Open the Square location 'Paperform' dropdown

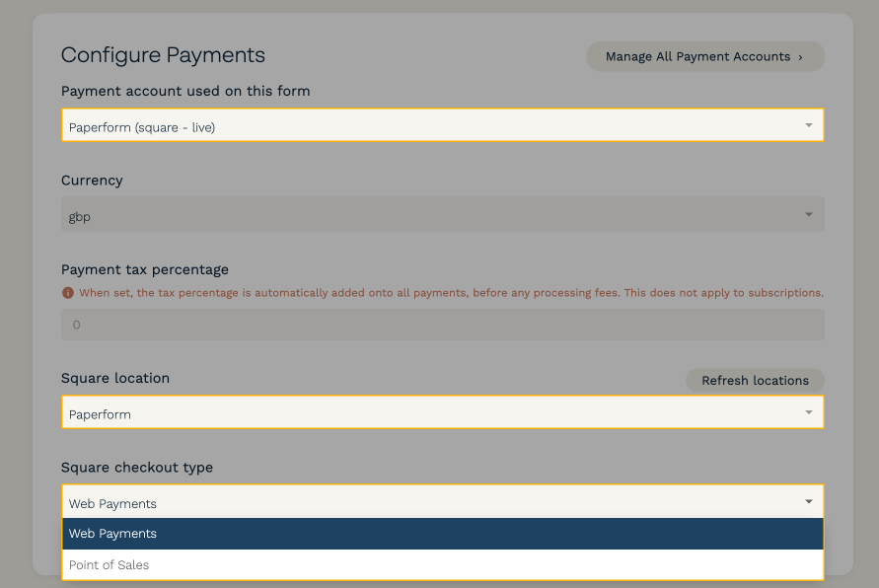tap(434, 413)
